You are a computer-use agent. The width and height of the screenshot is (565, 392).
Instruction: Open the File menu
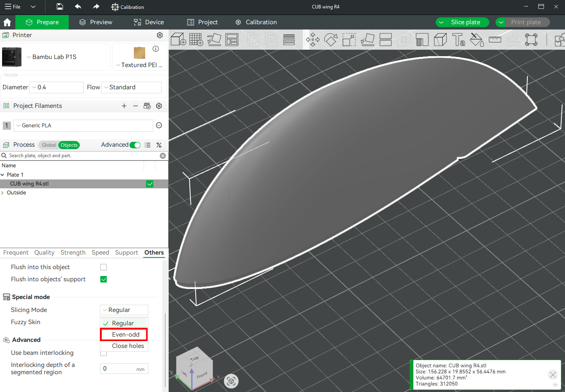click(13, 6)
